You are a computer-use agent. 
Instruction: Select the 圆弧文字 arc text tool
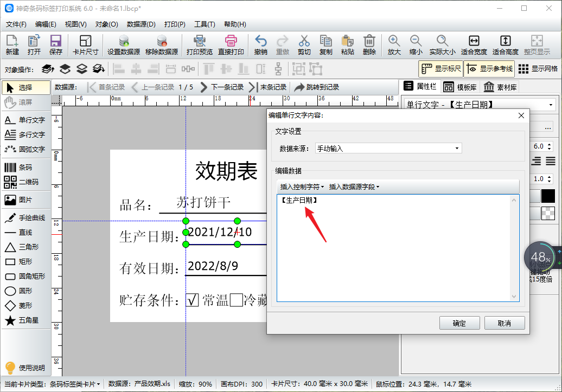26,149
